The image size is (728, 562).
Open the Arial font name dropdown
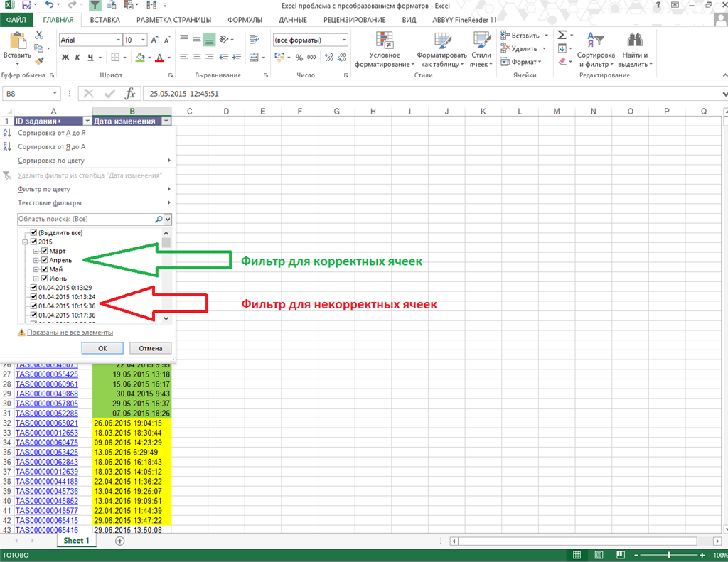click(x=119, y=40)
